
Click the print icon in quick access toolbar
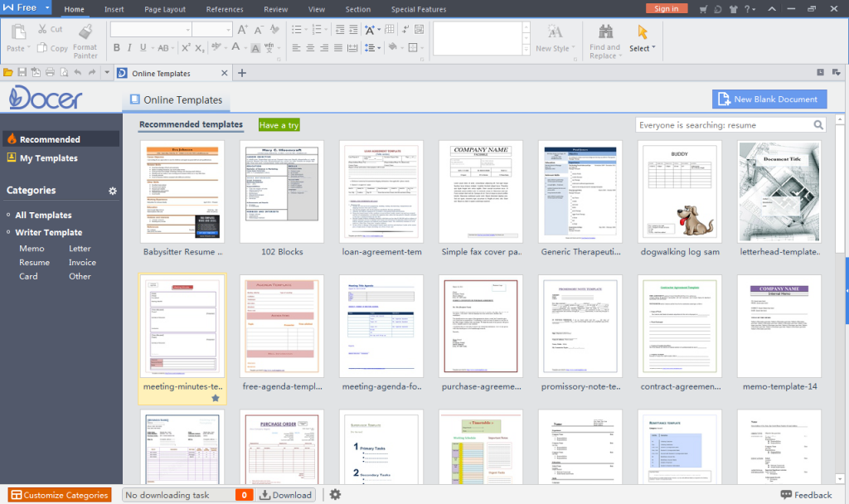[x=51, y=73]
